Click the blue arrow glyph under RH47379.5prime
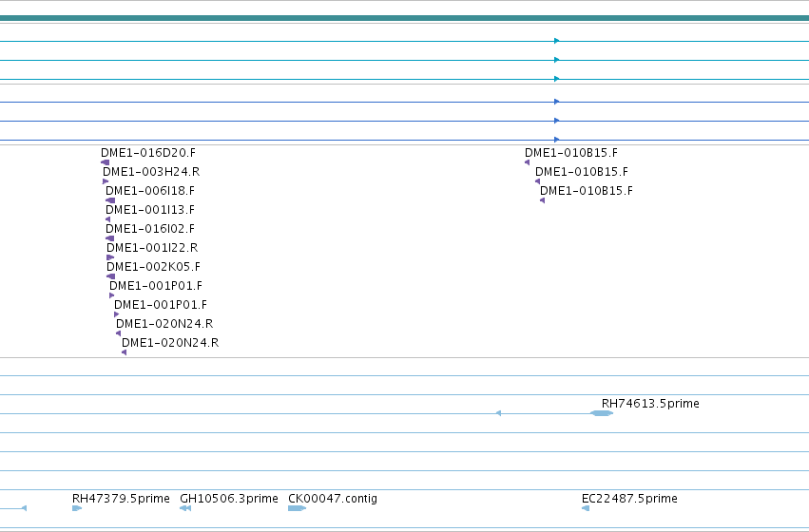 pos(77,508)
